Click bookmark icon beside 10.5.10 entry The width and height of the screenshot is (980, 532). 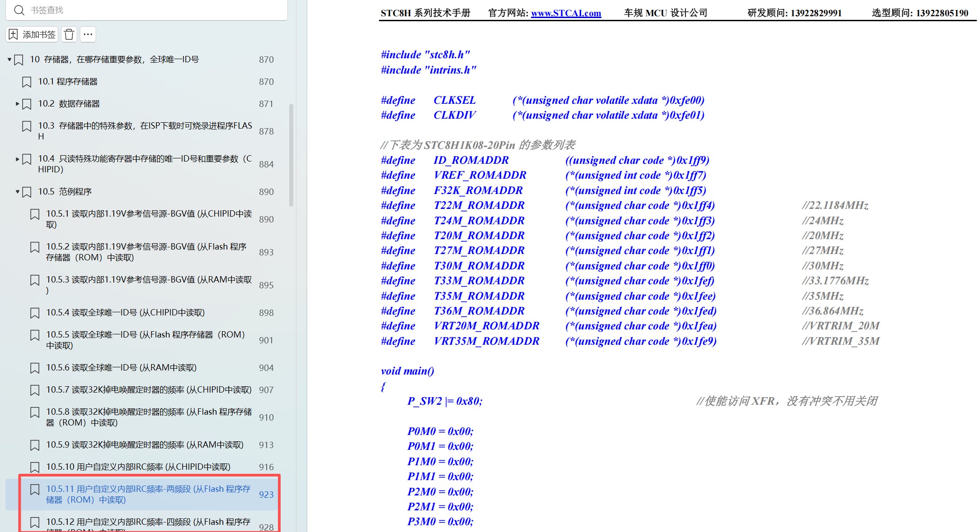35,467
